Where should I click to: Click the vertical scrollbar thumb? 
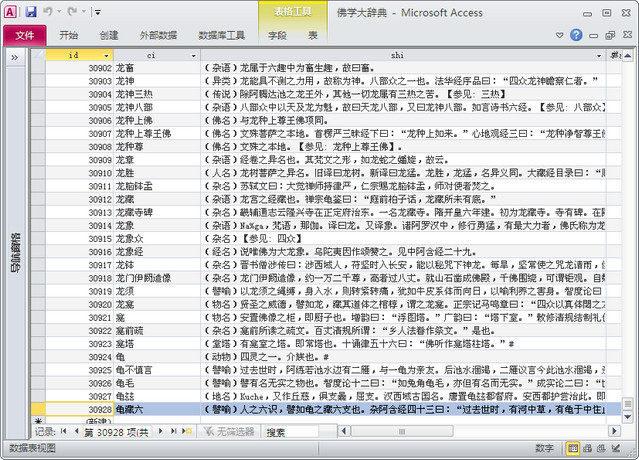(628, 403)
